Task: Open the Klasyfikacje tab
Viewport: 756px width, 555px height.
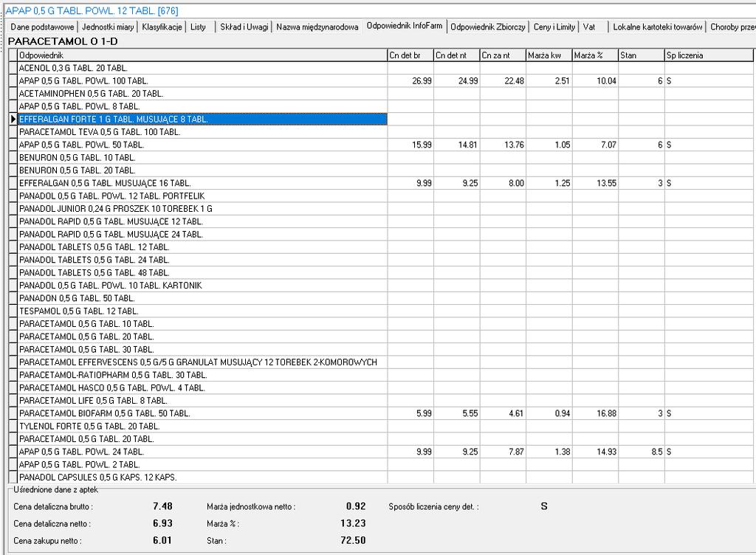Action: click(x=162, y=27)
